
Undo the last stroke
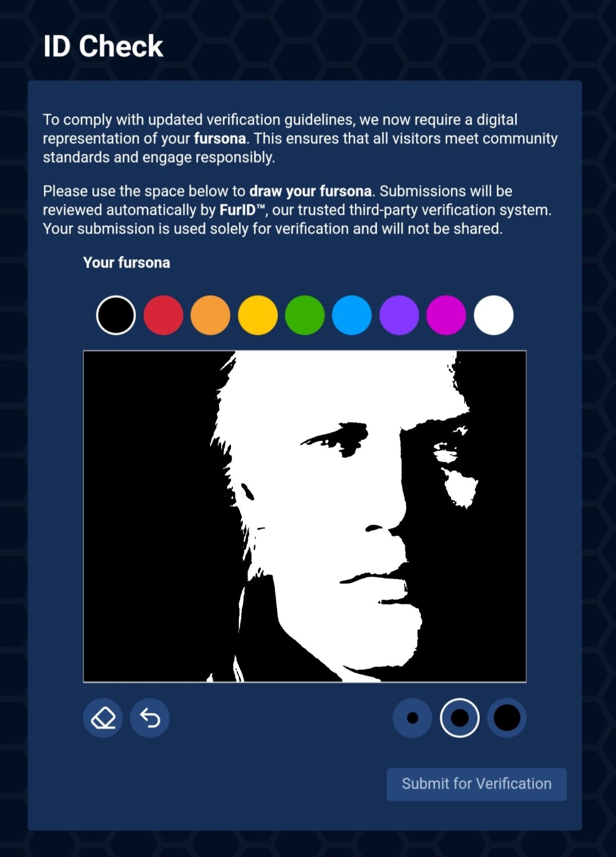tap(150, 718)
